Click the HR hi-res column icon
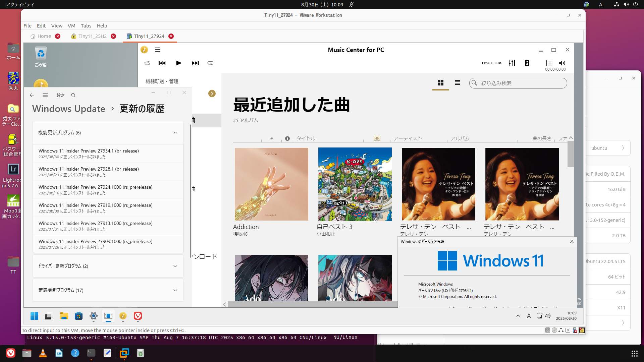This screenshot has height=362, width=644. click(377, 138)
